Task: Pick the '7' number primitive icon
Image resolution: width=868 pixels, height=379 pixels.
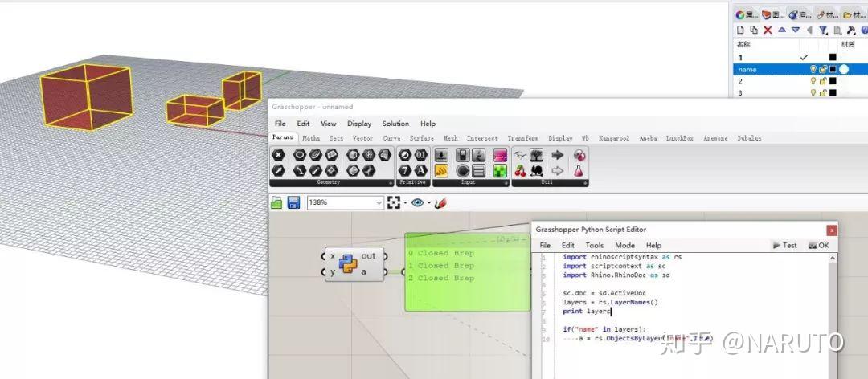Action: (x=405, y=170)
